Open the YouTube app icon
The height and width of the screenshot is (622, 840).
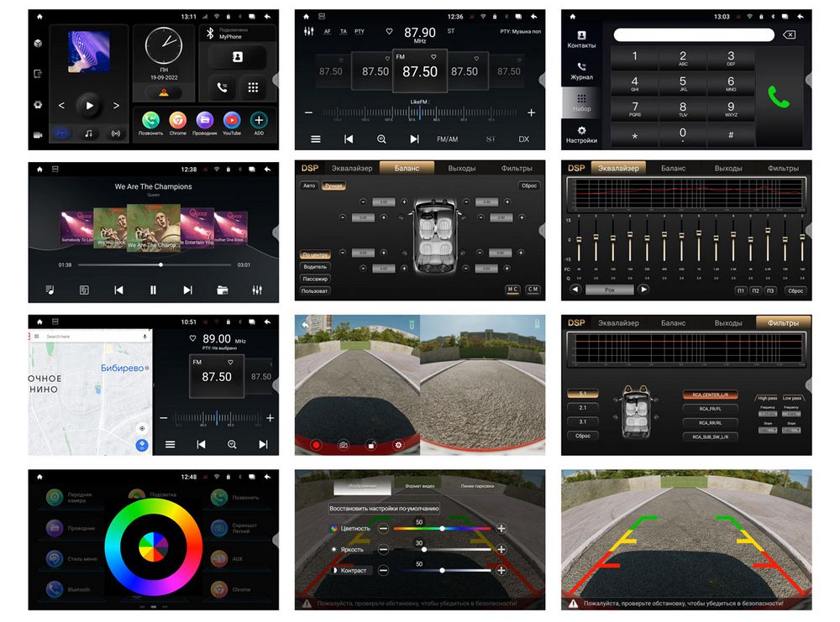coord(232,120)
